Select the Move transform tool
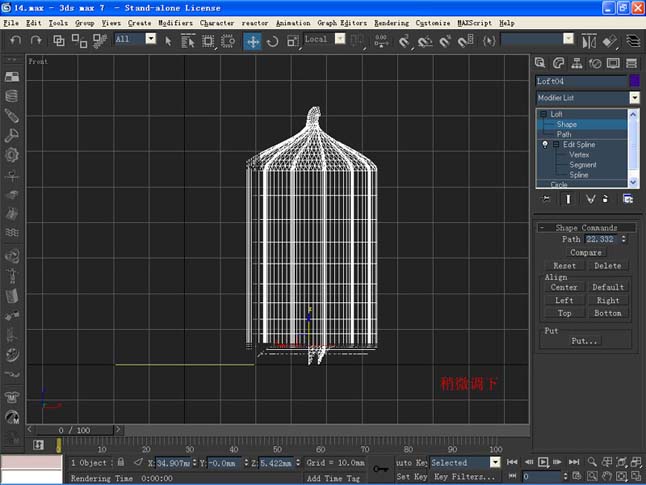 (x=253, y=41)
